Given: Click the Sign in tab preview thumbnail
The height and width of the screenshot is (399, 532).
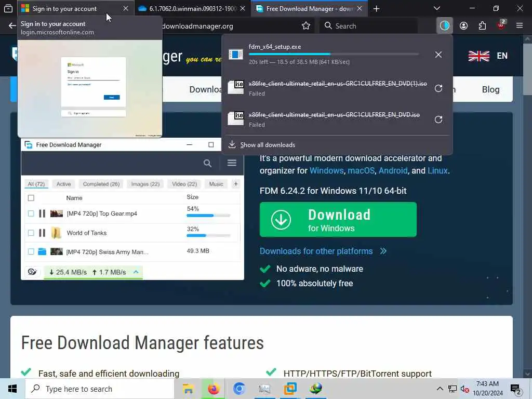Looking at the screenshot, I should coord(90,88).
